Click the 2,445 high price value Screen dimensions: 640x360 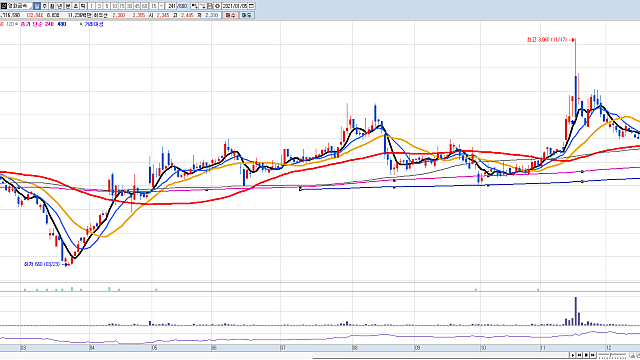(x=187, y=15)
